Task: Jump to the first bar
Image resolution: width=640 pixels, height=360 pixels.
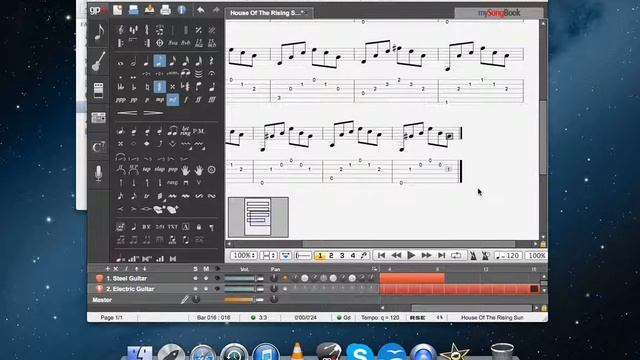Action: [381, 256]
